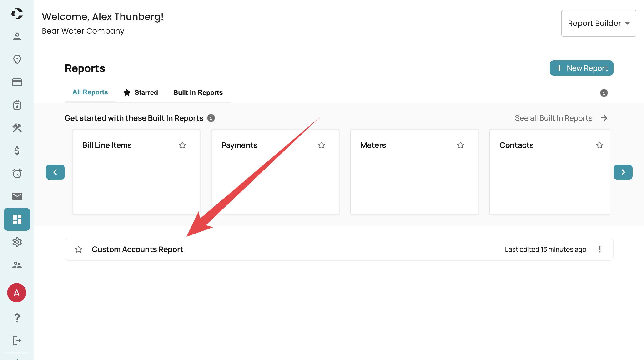Image resolution: width=644 pixels, height=360 pixels.
Task: Open the tools wrench sidebar icon
Action: tap(17, 128)
